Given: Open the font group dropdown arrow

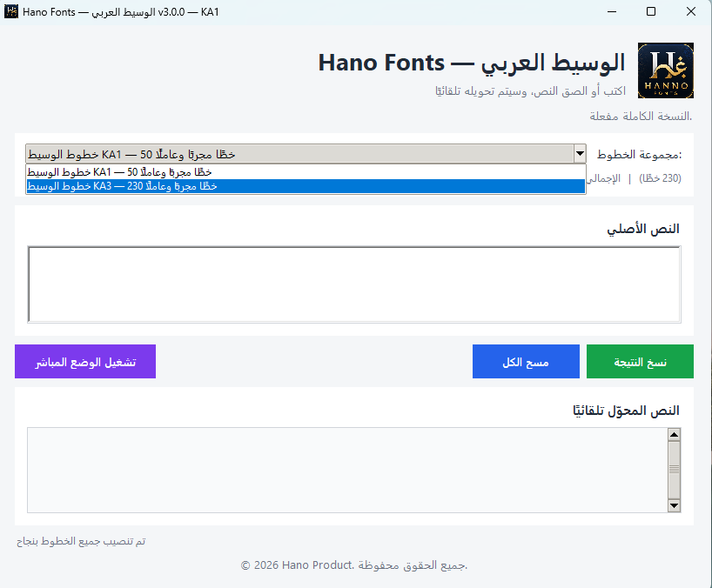Looking at the screenshot, I should [x=580, y=154].
